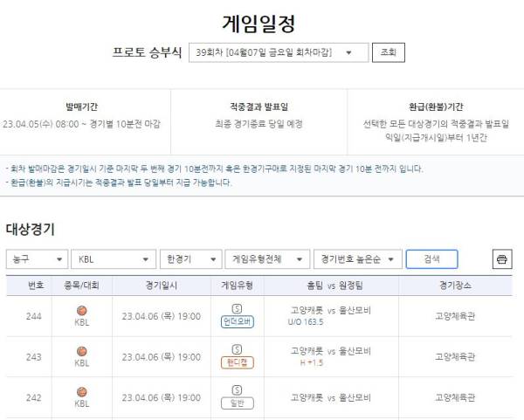
Task: Click the 경기일시 column header
Action: tap(162, 286)
